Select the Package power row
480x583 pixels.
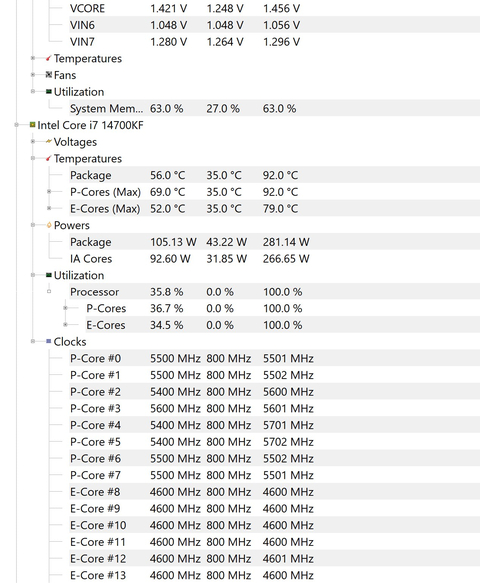click(274, 242)
